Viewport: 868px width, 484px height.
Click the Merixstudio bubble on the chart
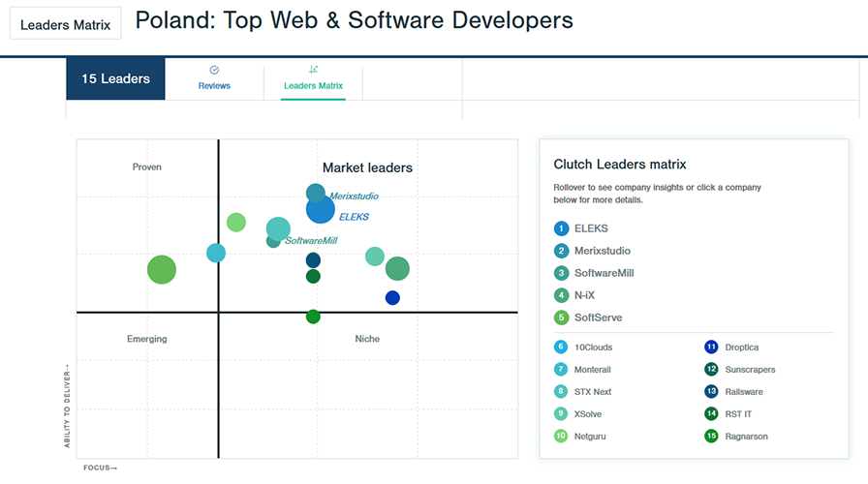pyautogui.click(x=316, y=192)
